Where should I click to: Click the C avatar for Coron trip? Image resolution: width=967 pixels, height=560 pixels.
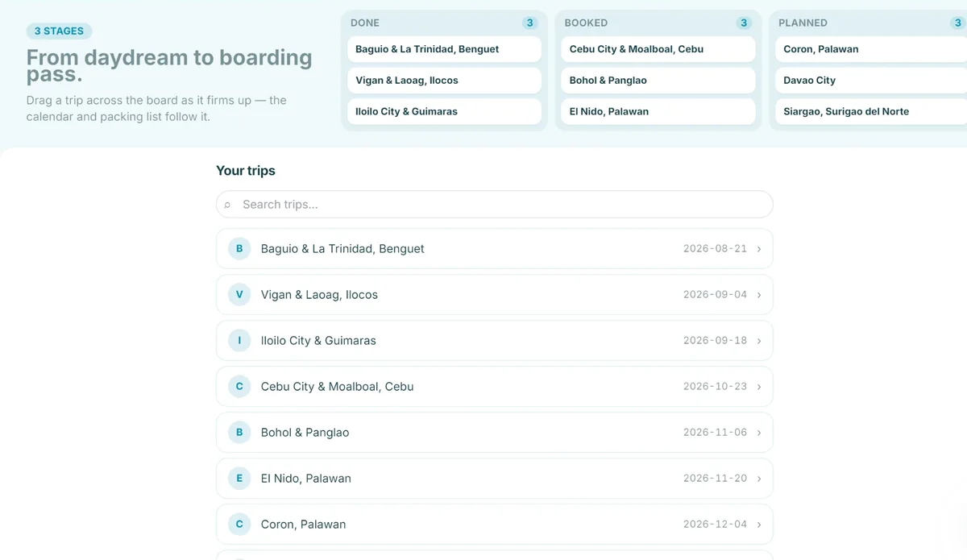[x=239, y=524]
